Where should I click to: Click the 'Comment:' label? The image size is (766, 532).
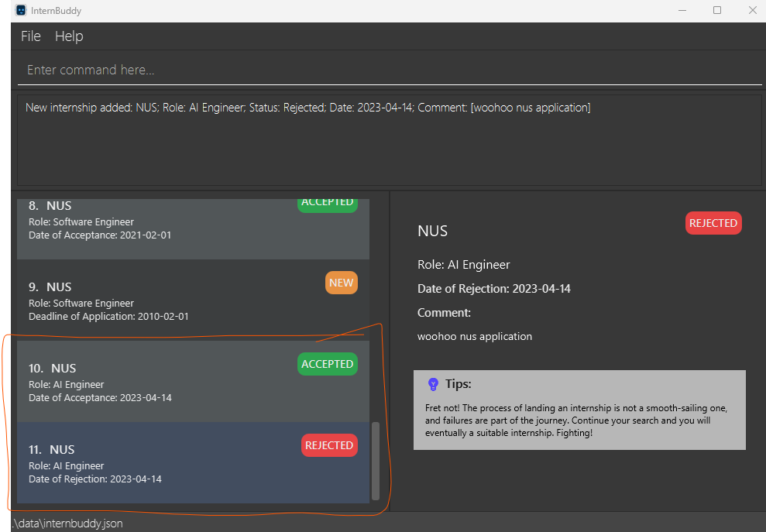444,313
